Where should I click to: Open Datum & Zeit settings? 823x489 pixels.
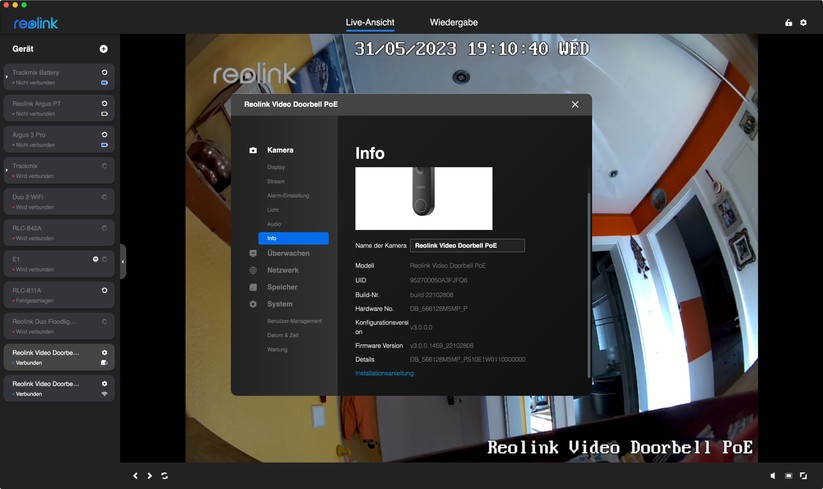pos(282,335)
